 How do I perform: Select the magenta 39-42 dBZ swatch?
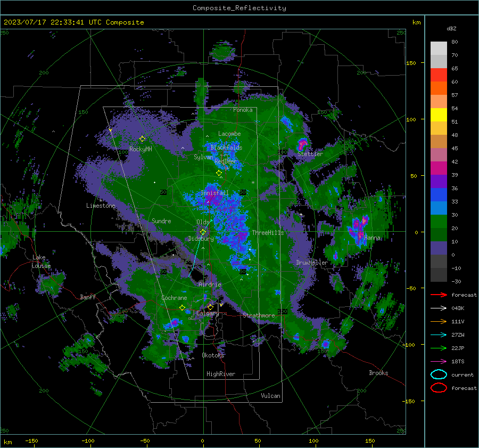[x=439, y=168]
